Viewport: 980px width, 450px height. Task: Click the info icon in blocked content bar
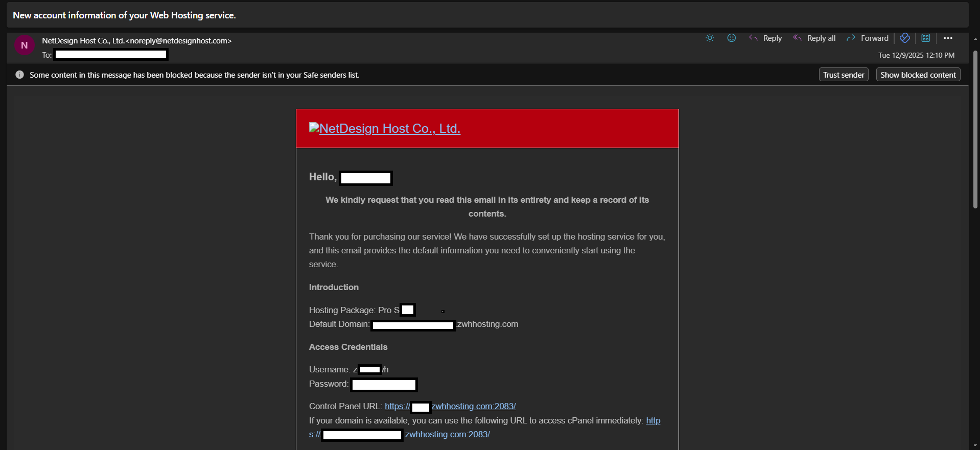click(x=19, y=75)
